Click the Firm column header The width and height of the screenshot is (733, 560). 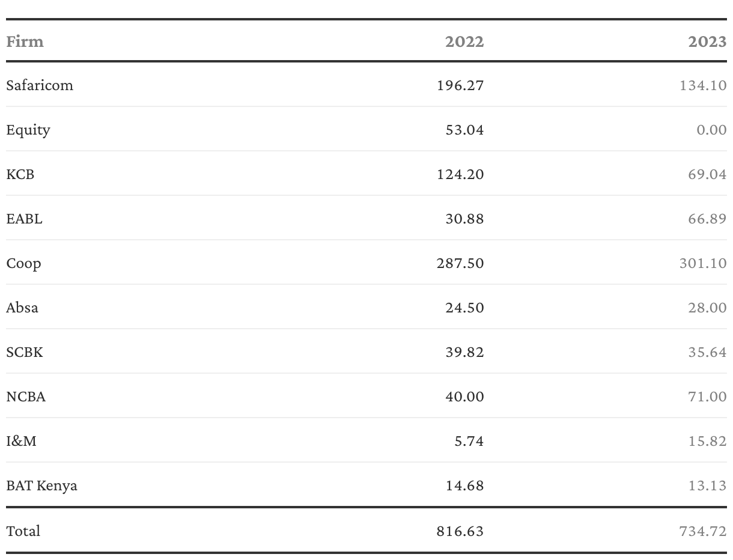pos(25,41)
